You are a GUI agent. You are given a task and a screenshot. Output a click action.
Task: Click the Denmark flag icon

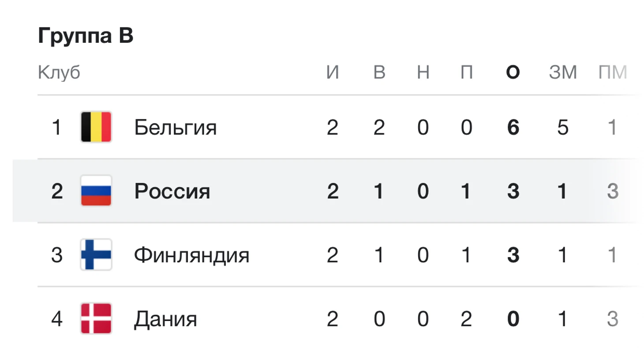96,318
